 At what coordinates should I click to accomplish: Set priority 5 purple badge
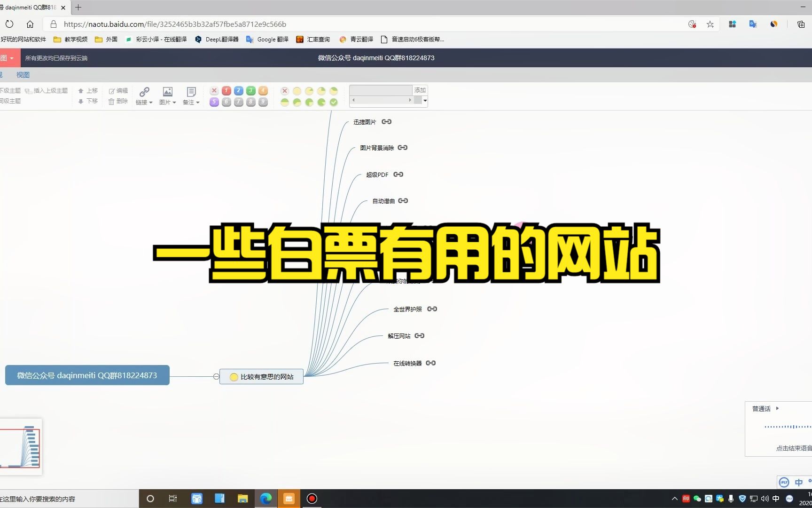(214, 102)
